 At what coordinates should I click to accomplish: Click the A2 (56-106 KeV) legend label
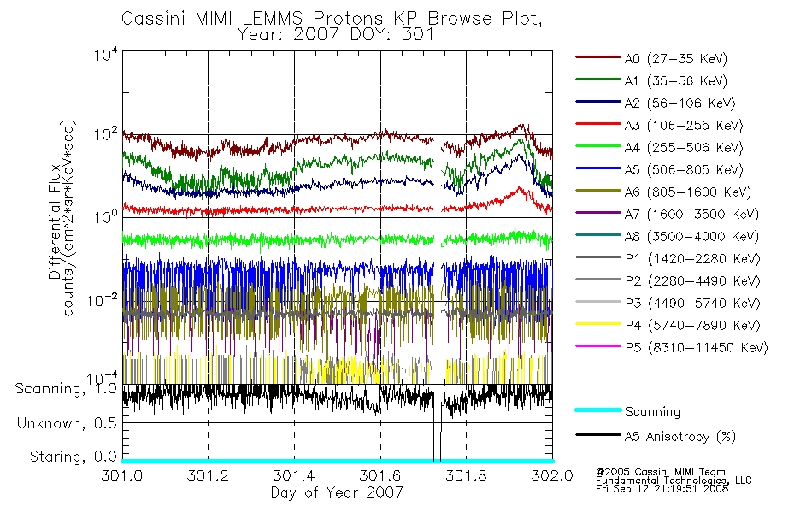tap(680, 103)
